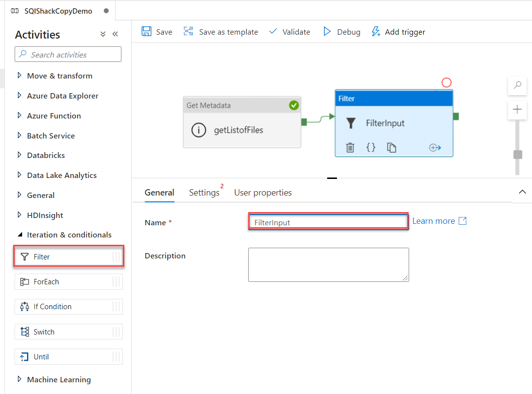Delete the Filter activity using trash icon
This screenshot has width=532, height=394.
point(350,147)
